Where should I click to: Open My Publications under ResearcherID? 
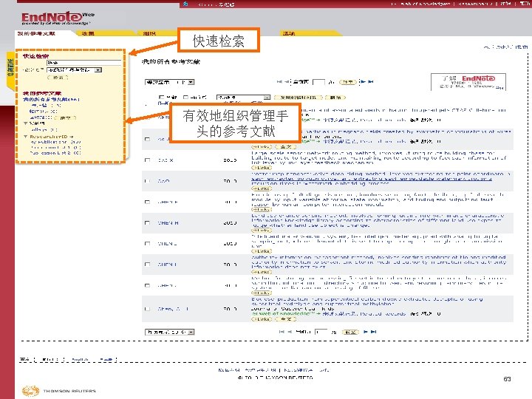(x=55, y=142)
